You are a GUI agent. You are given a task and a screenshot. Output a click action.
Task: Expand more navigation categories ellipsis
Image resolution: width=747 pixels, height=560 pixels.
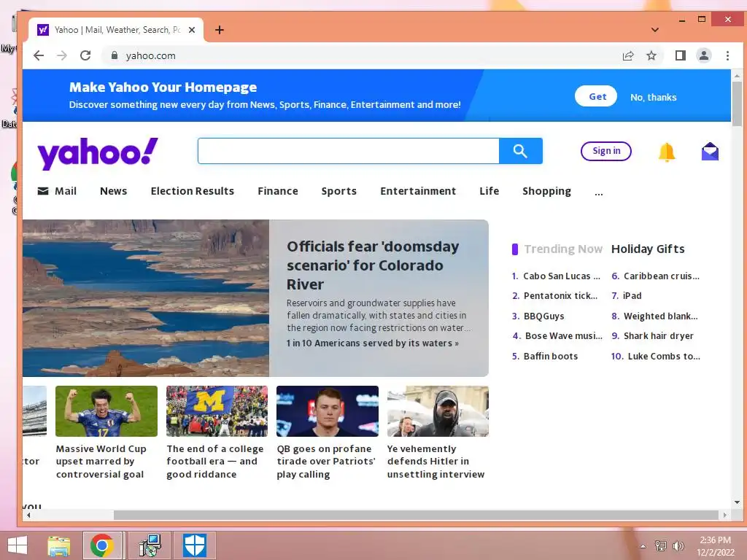click(599, 192)
